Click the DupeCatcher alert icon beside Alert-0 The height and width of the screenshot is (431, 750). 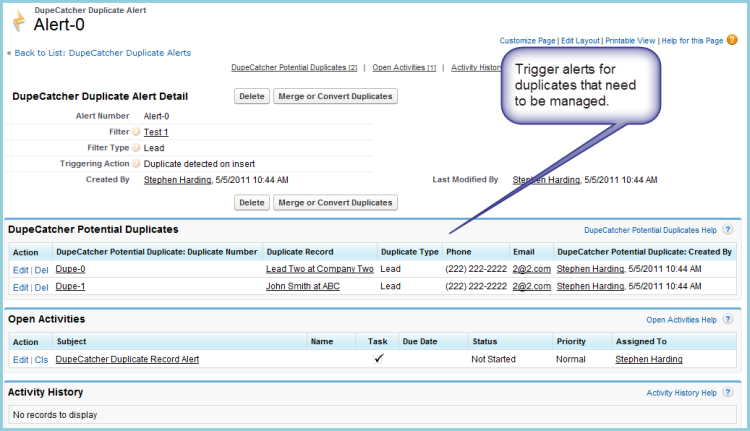(19, 19)
